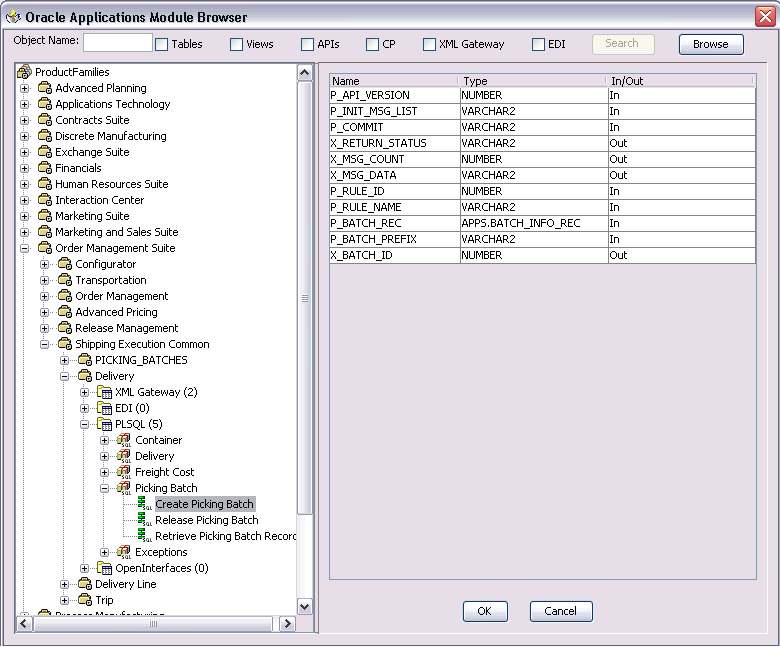The image size is (780, 647).
Task: Toggle the XML Gateway checkbox
Action: pos(429,45)
